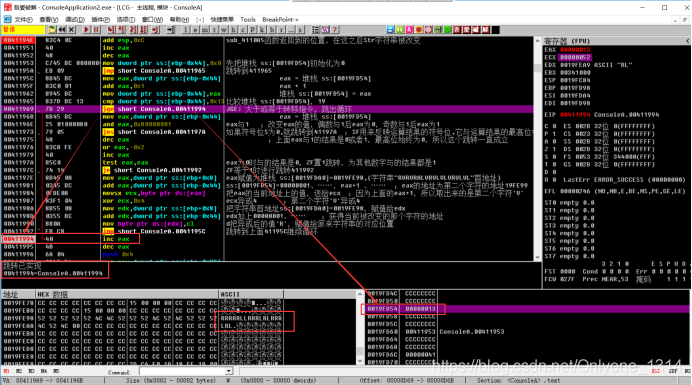Open debugging options list icon
The width and height of the screenshot is (692, 385).
pos(316,30)
